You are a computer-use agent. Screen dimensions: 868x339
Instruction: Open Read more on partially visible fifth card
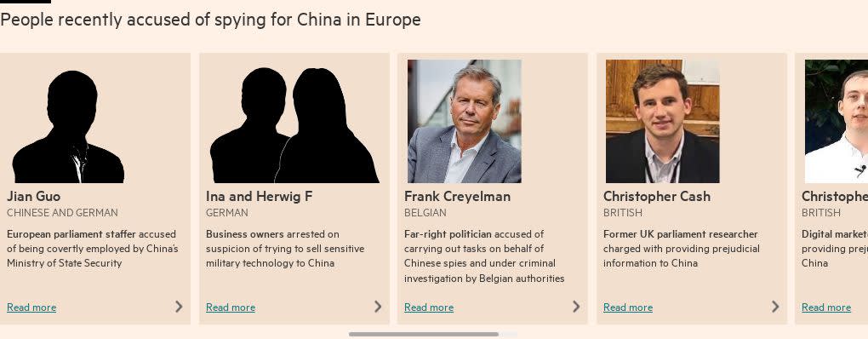pyautogui.click(x=826, y=307)
